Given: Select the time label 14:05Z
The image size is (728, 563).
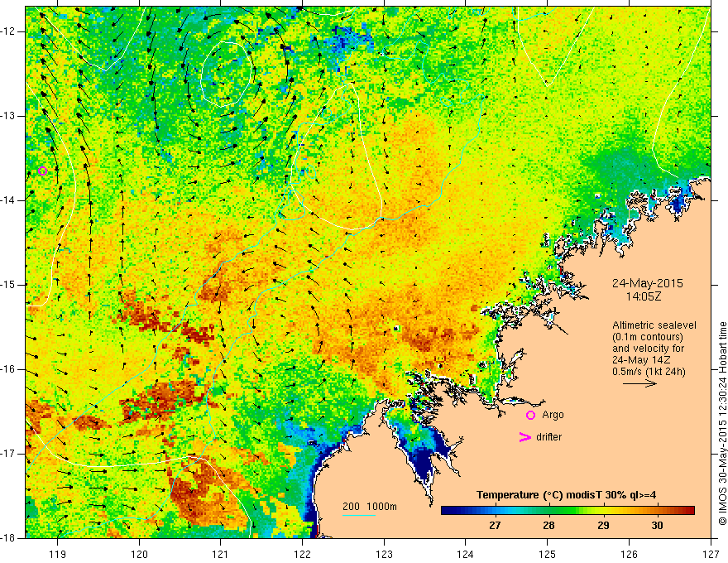Looking at the screenshot, I should (x=643, y=296).
